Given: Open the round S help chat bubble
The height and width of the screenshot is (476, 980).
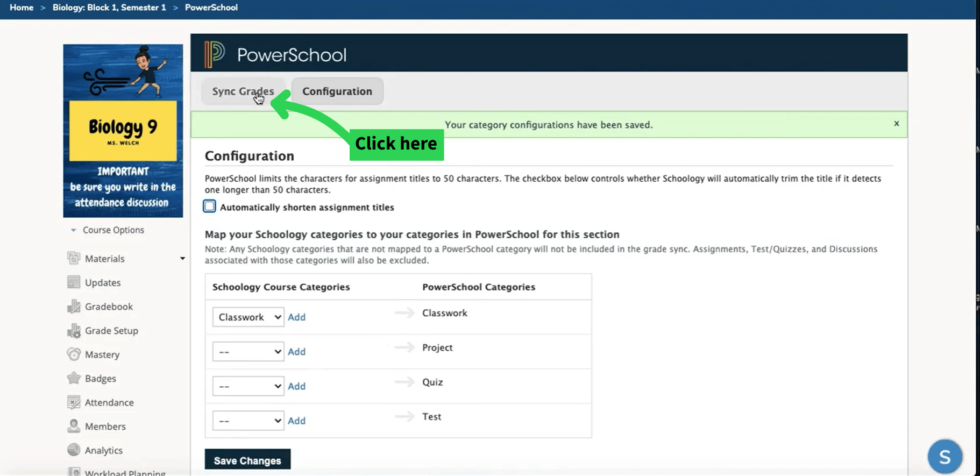Looking at the screenshot, I should coord(945,457).
